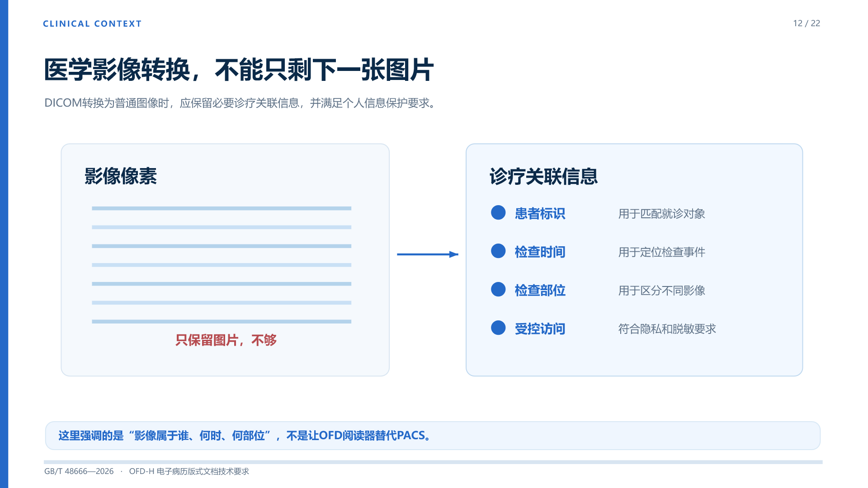The height and width of the screenshot is (488, 868).
Task: Click the blue bullet beside 受控访问
Action: (x=498, y=328)
